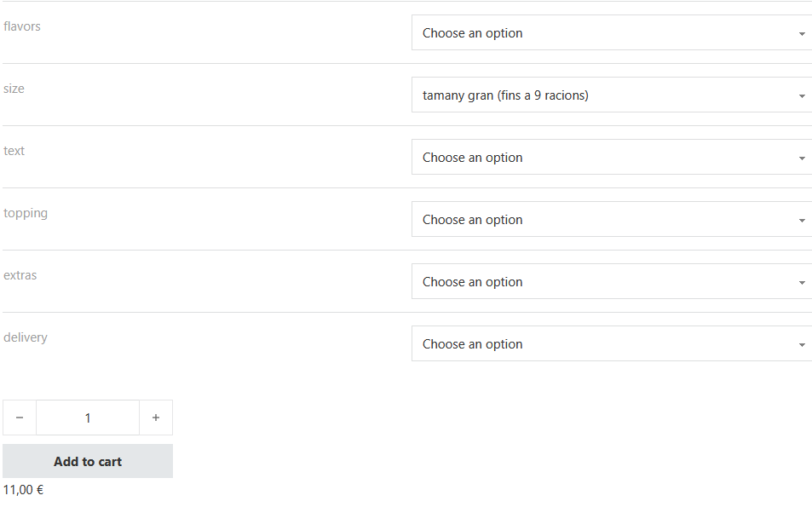Click the topping label
The width and height of the screenshot is (812, 507).
[x=26, y=213]
